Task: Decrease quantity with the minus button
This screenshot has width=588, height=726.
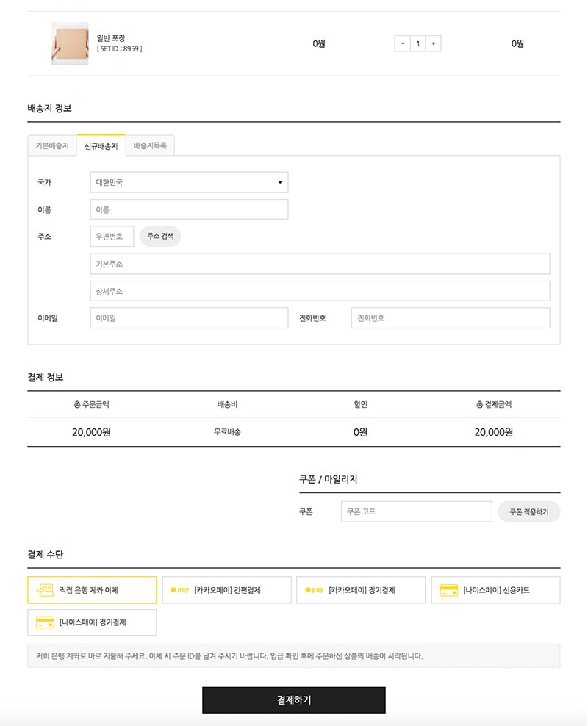Action: [x=402, y=43]
